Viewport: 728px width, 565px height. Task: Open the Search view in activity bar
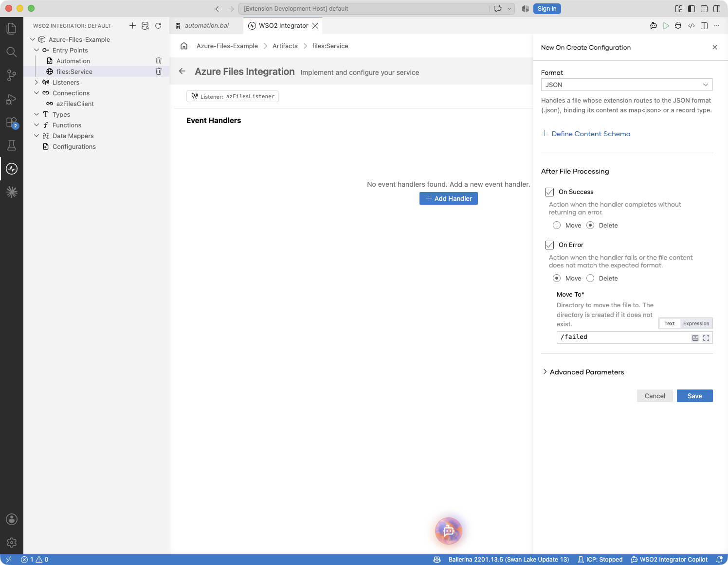(x=12, y=52)
